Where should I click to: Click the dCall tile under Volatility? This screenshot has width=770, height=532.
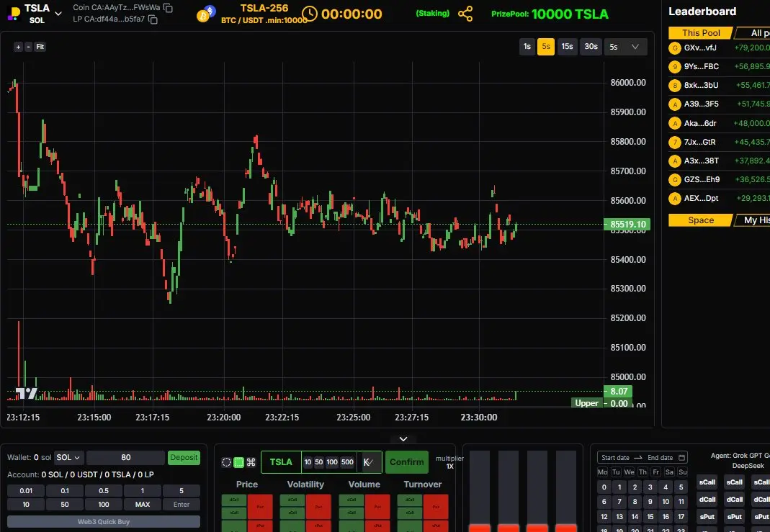click(x=292, y=500)
